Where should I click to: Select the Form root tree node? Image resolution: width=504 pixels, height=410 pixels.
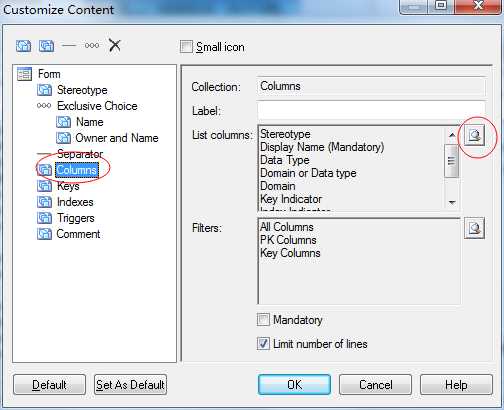click(x=49, y=74)
